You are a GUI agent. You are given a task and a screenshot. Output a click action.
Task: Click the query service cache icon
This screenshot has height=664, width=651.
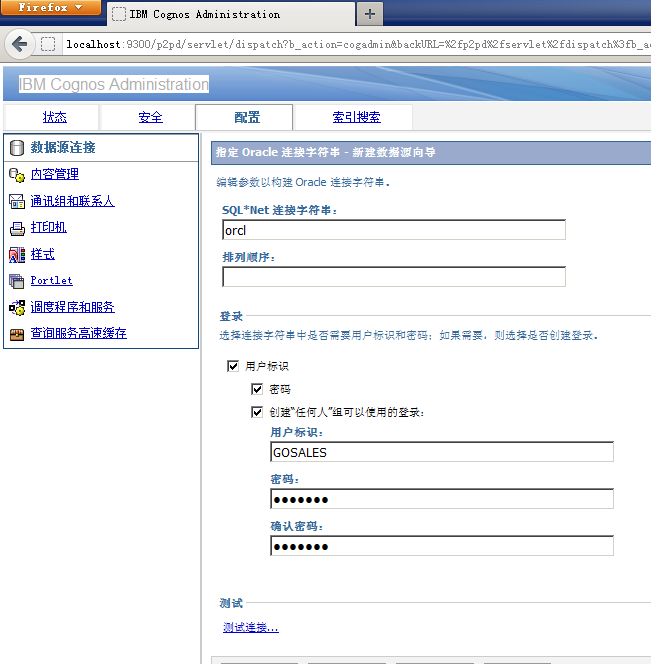pos(17,335)
